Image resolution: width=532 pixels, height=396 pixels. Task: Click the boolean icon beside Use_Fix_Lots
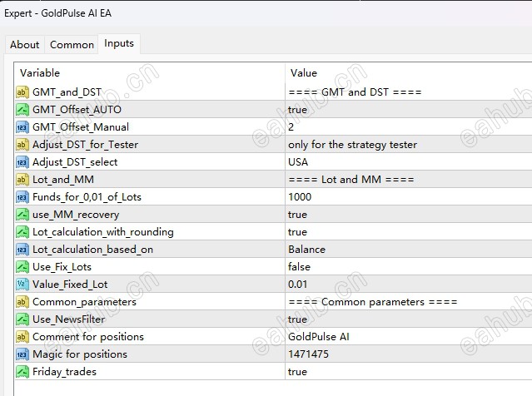click(22, 267)
